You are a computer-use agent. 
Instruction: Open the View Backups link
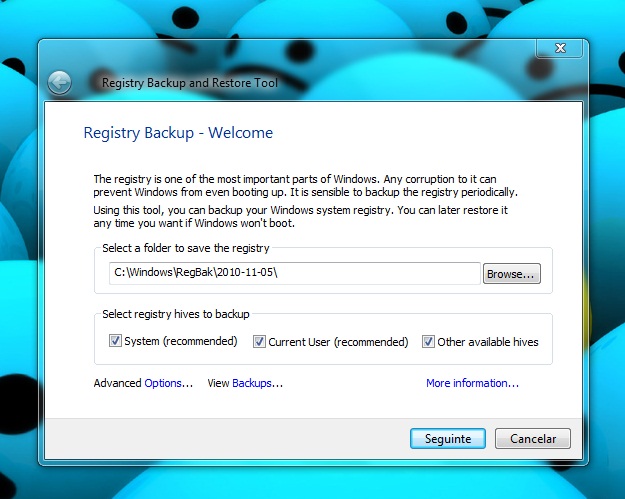(x=257, y=383)
